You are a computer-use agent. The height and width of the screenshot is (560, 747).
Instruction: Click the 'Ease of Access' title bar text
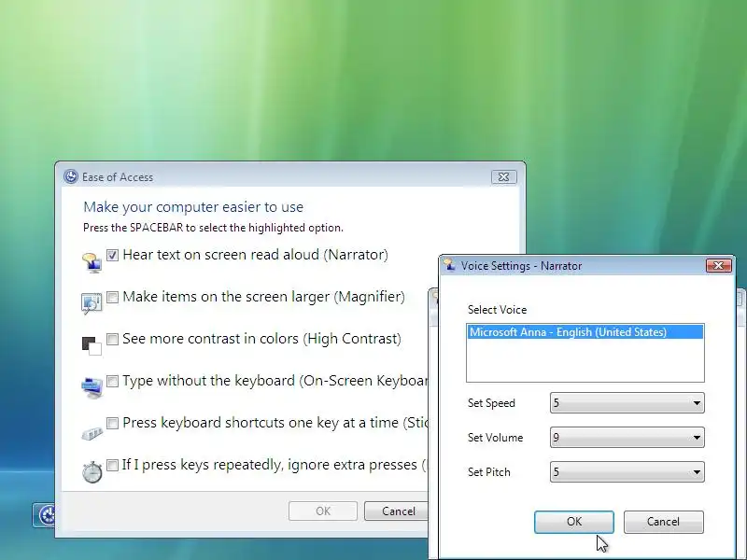118,177
